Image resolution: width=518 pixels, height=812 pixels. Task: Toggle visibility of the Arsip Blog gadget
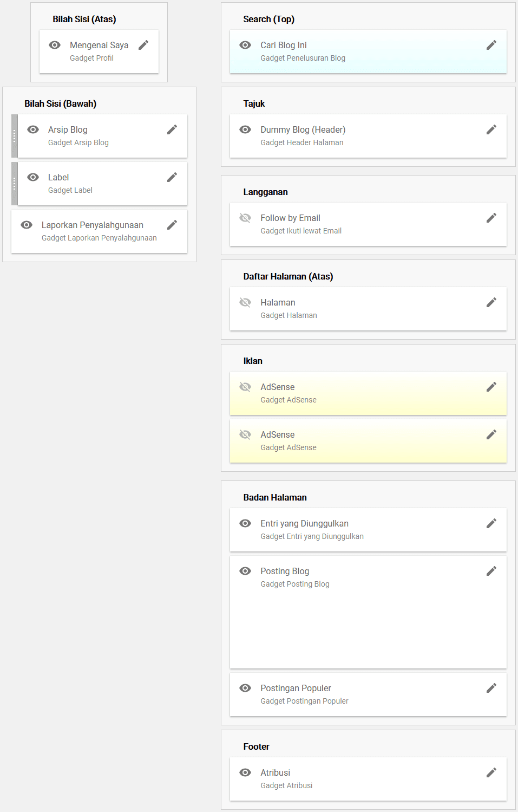[x=33, y=129]
